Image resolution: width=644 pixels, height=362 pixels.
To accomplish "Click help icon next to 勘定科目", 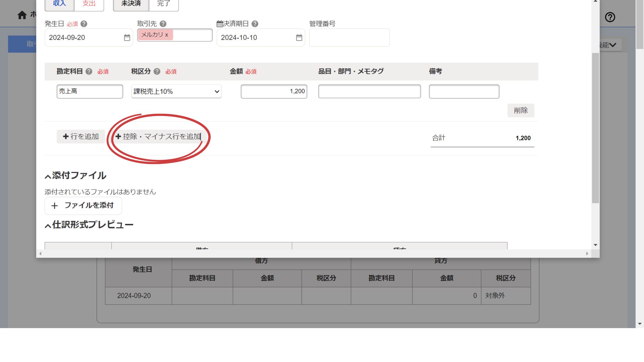I will 89,72.
